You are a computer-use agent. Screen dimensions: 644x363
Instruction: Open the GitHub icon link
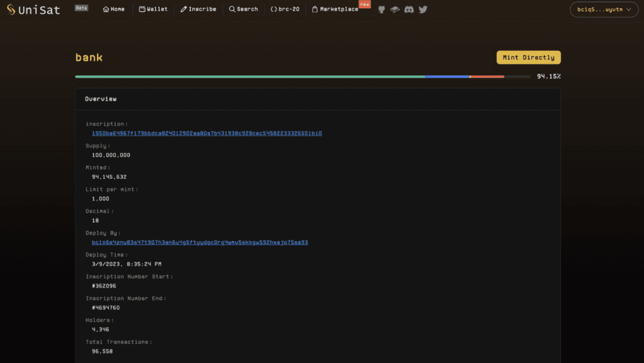coord(382,9)
